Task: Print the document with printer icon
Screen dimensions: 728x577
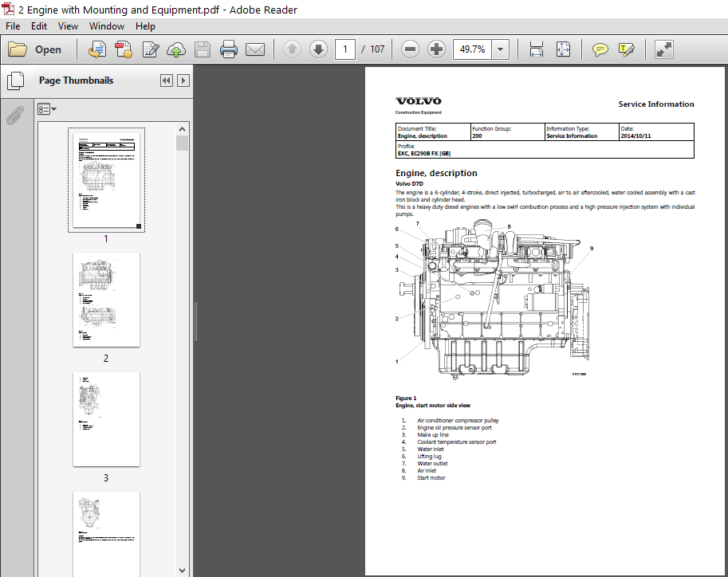Action: pyautogui.click(x=228, y=49)
